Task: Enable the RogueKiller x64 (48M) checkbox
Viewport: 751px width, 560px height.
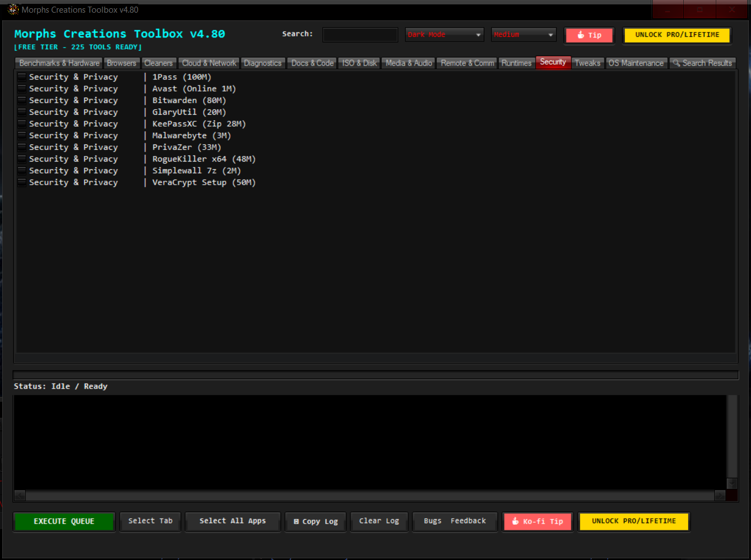Action: coord(22,159)
